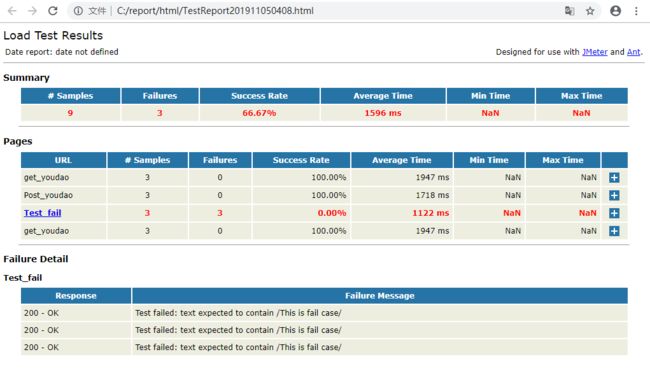Screen dimensions: 650x380
Task: Select Test_fail success rate 0.00%
Action: pos(301,213)
